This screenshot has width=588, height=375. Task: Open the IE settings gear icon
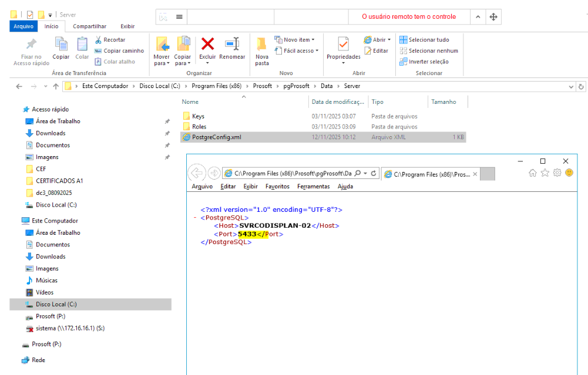pos(557,173)
